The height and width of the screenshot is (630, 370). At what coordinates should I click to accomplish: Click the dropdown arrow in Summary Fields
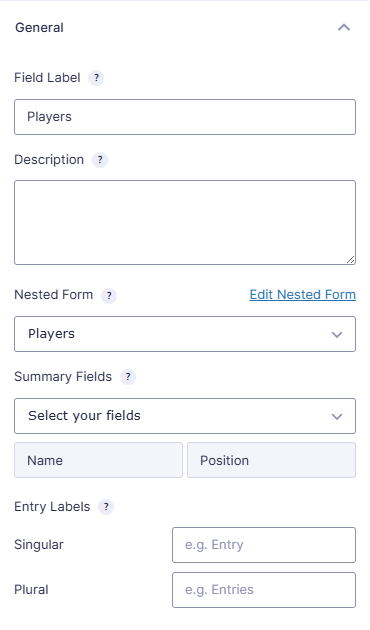[x=337, y=417]
